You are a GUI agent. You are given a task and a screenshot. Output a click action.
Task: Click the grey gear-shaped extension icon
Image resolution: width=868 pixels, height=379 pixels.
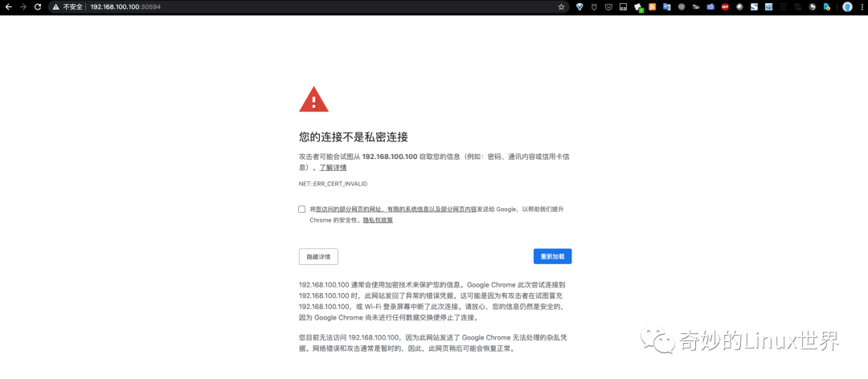coord(682,7)
